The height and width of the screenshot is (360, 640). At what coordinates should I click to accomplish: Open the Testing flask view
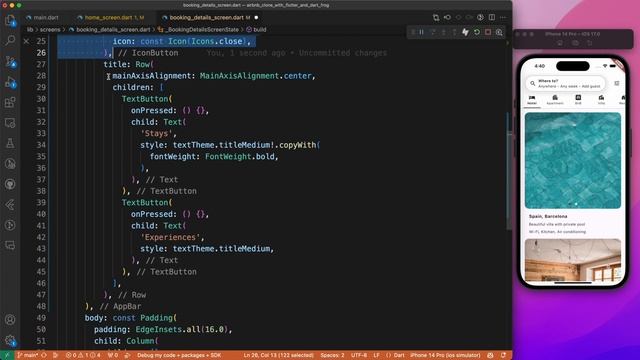(x=10, y=143)
